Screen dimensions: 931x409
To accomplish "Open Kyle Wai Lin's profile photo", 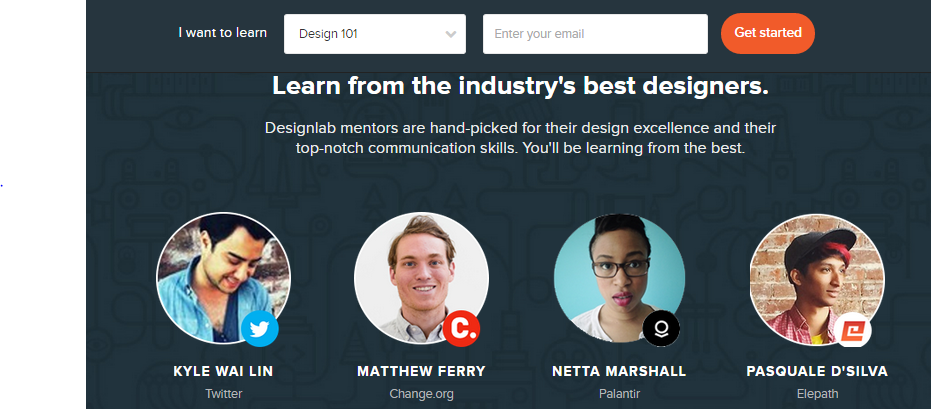I will 224,277.
